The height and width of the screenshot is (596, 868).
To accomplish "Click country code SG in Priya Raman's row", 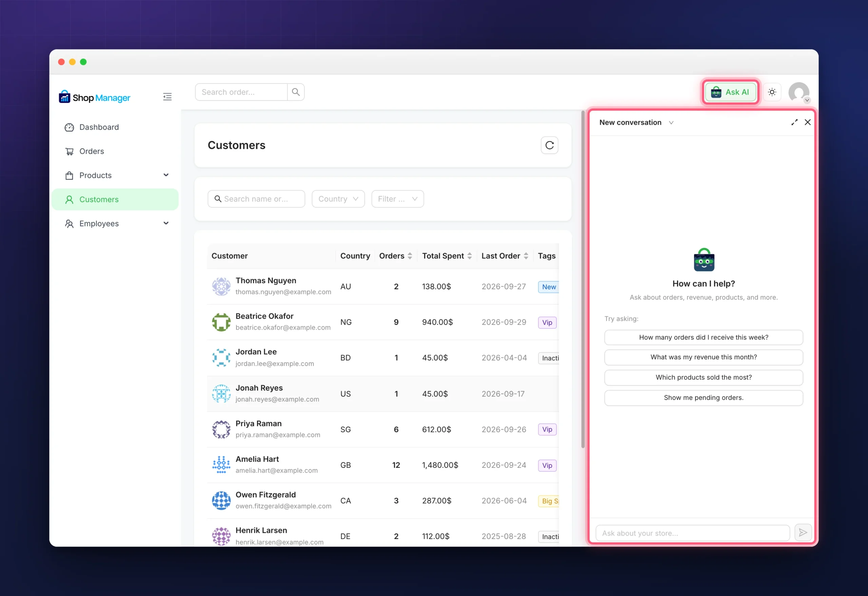I will click(346, 430).
